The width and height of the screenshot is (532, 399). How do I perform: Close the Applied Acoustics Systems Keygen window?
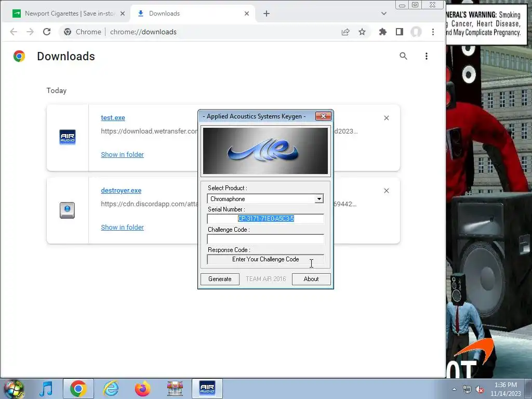(x=323, y=116)
